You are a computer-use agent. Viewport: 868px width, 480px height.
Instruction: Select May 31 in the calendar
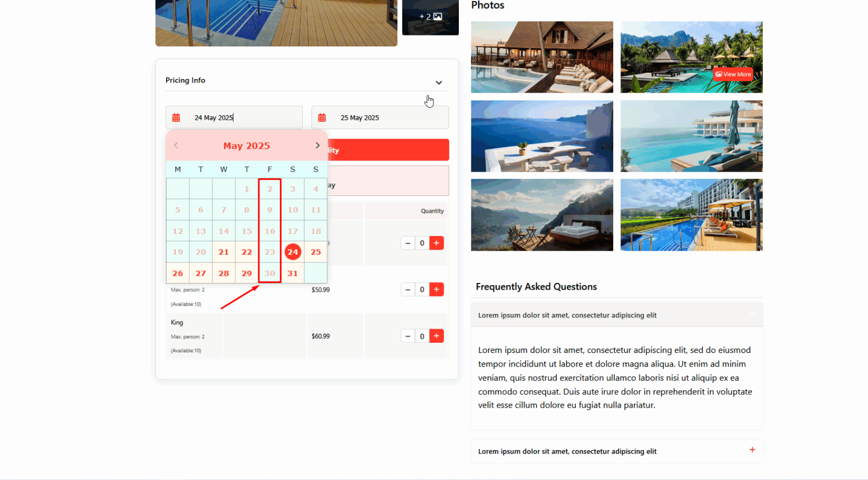point(292,273)
